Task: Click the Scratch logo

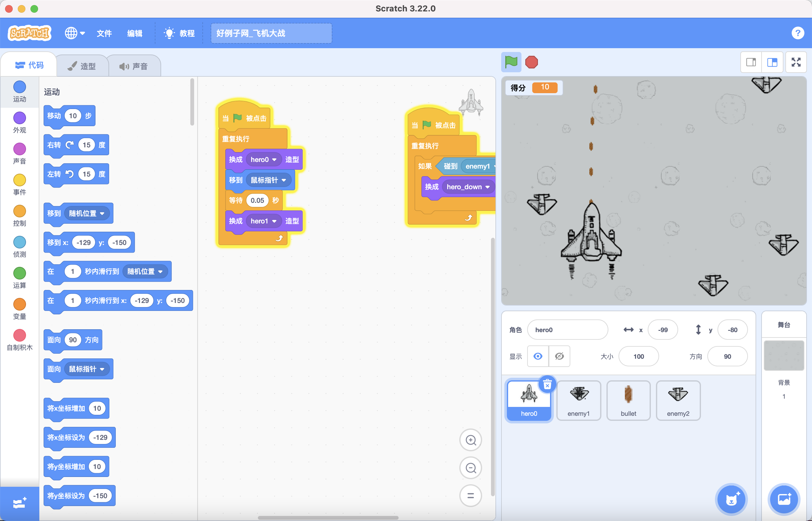Action: pos(29,33)
